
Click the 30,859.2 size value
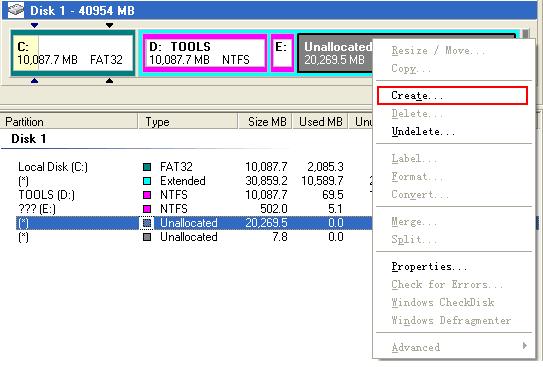pos(266,181)
